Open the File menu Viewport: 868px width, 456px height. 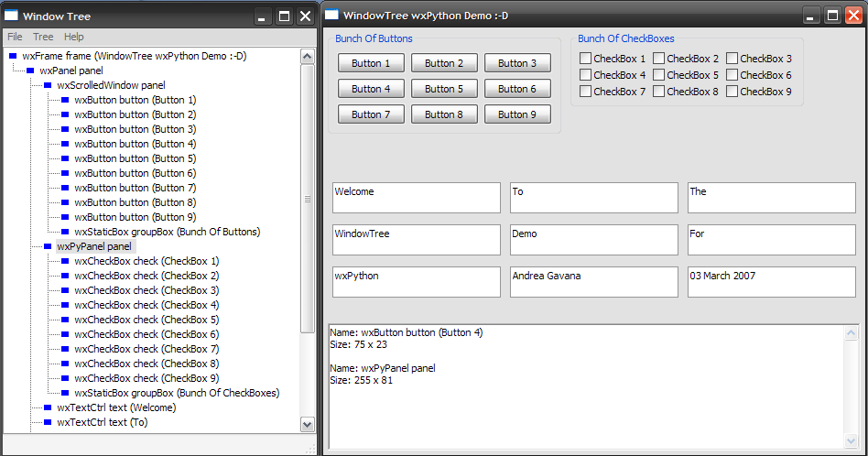click(x=15, y=37)
